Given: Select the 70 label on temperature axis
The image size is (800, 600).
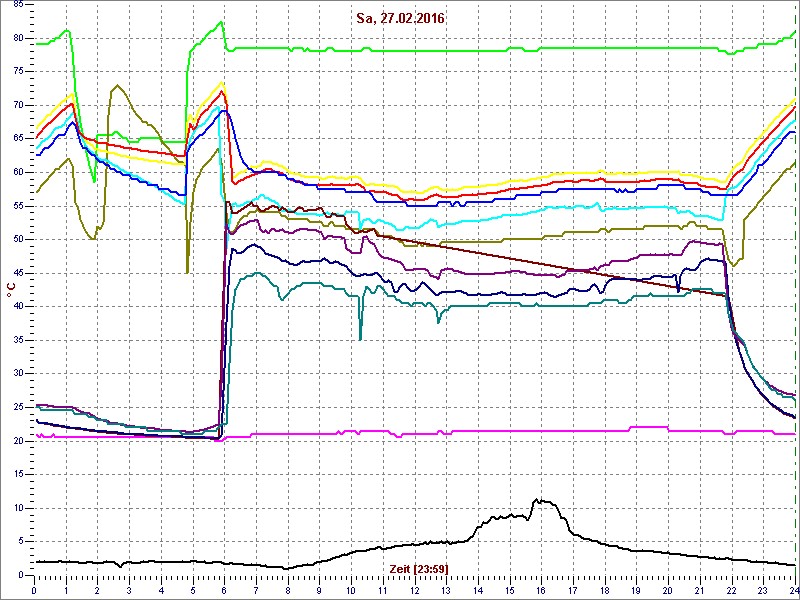Looking at the screenshot, I should (17, 106).
